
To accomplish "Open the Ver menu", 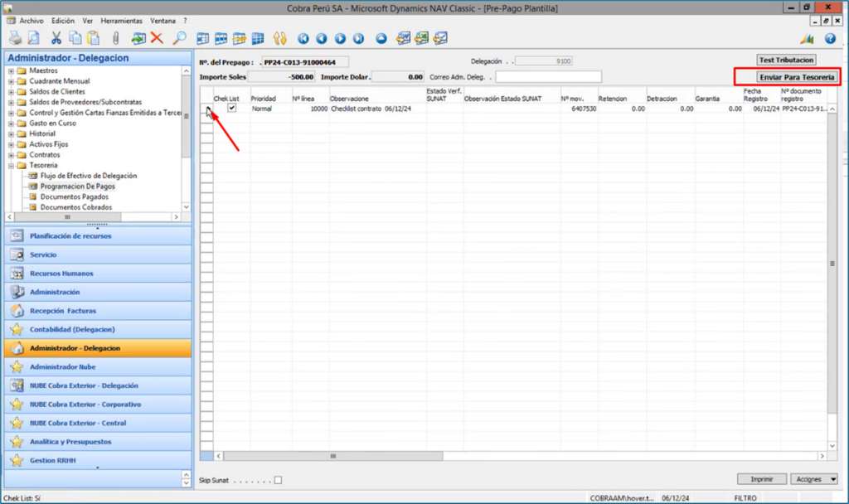I will (x=88, y=21).
